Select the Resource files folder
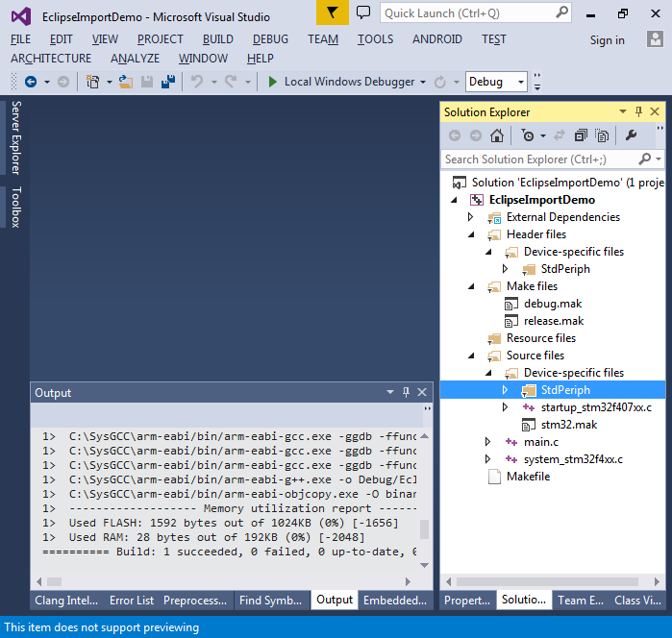 [541, 338]
